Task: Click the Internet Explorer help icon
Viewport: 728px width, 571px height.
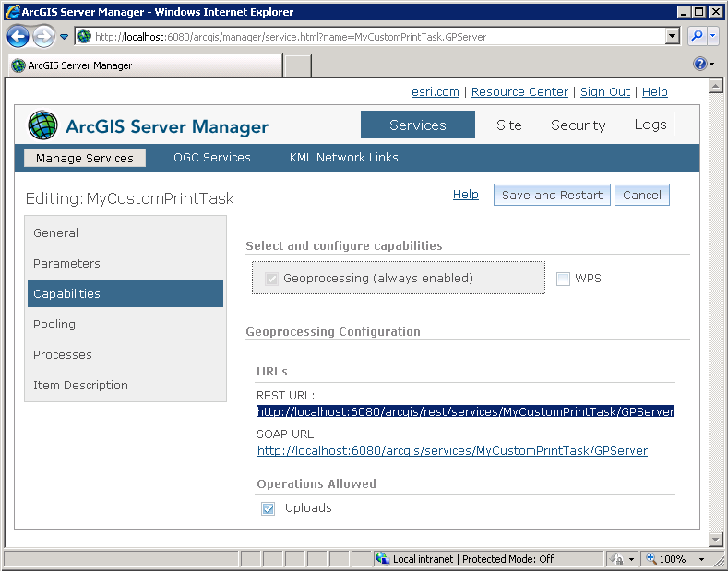Action: tap(699, 64)
